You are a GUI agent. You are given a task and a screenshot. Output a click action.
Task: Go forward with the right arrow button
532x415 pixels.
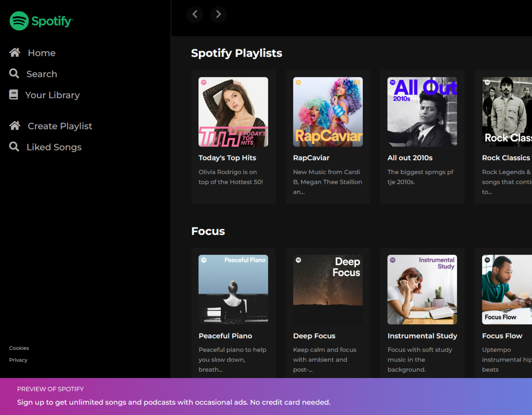(218, 14)
